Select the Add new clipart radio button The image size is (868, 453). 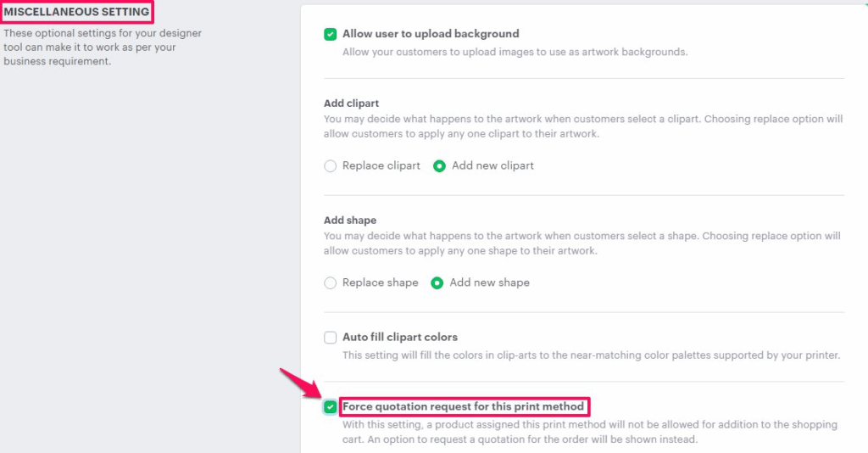click(439, 166)
